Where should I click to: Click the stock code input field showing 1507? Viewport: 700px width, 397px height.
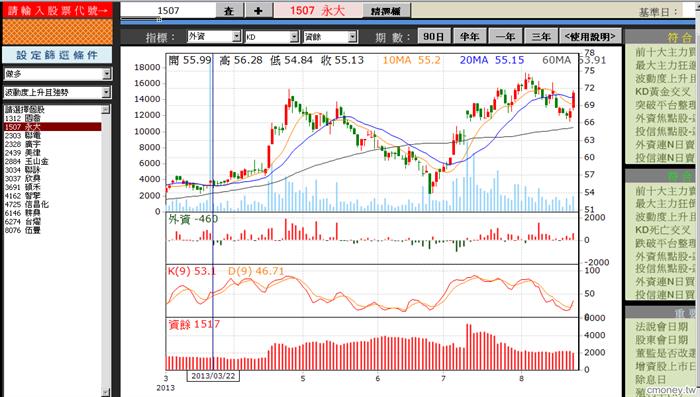pos(168,11)
